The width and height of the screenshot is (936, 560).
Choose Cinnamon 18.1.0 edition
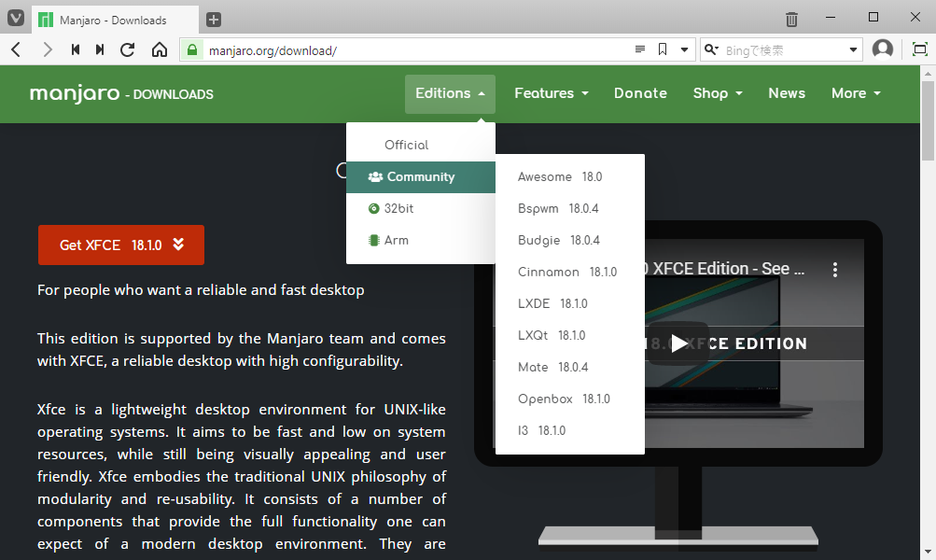(x=570, y=272)
